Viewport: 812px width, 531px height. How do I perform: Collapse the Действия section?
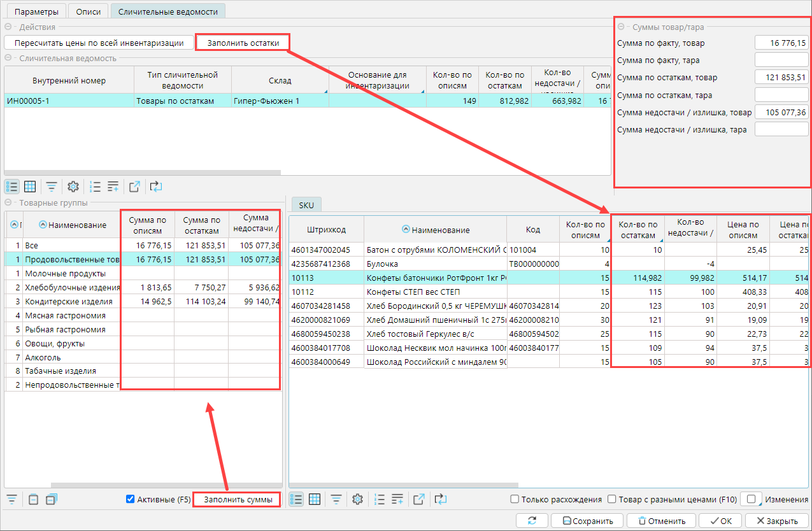coord(9,27)
